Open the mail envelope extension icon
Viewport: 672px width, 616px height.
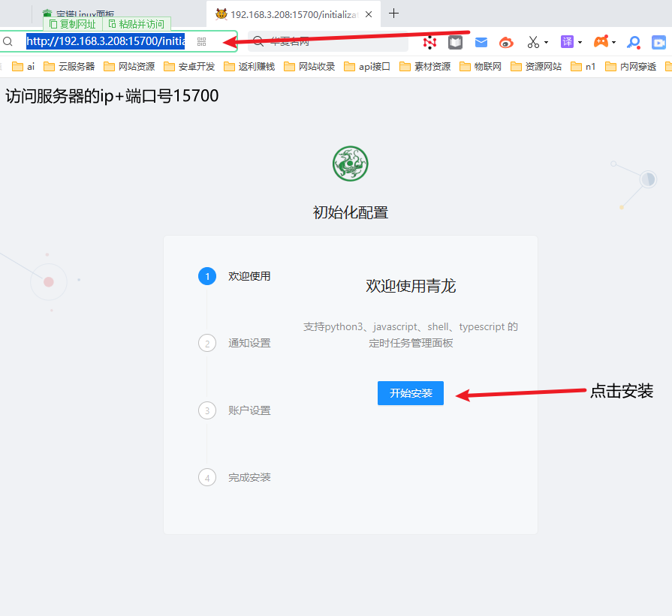click(x=481, y=42)
